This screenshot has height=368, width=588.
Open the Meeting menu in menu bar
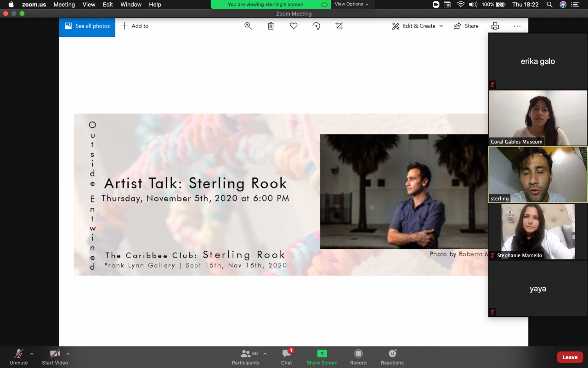(64, 5)
